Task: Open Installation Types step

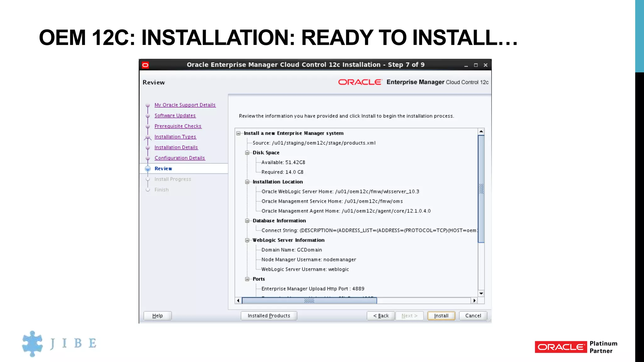Action: click(175, 137)
